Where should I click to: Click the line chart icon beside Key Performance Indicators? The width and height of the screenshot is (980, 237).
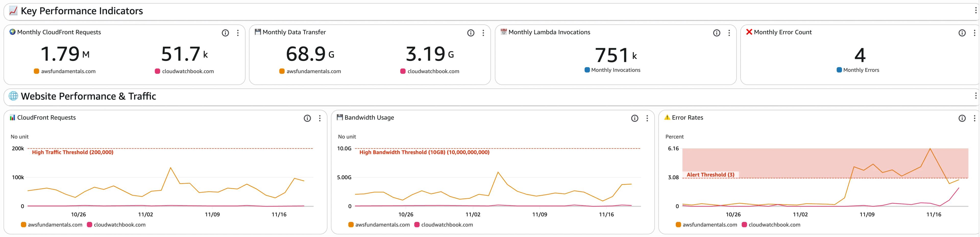coord(13,11)
